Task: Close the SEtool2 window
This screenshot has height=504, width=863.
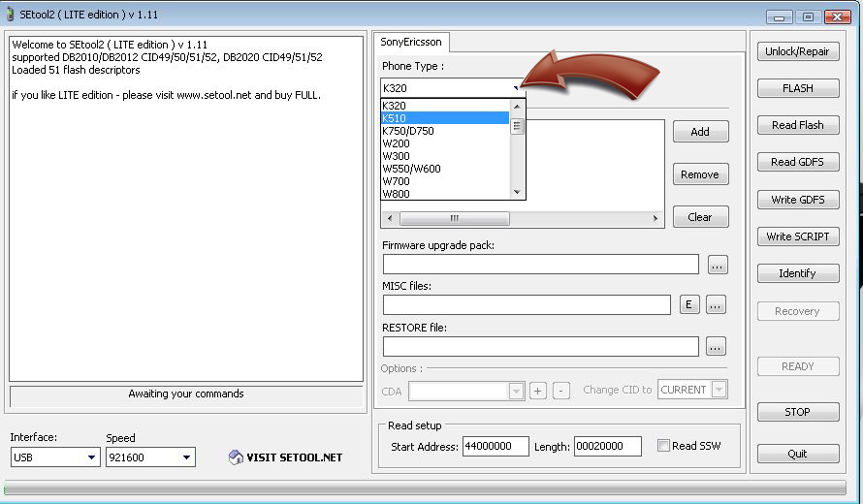Action: click(x=837, y=17)
